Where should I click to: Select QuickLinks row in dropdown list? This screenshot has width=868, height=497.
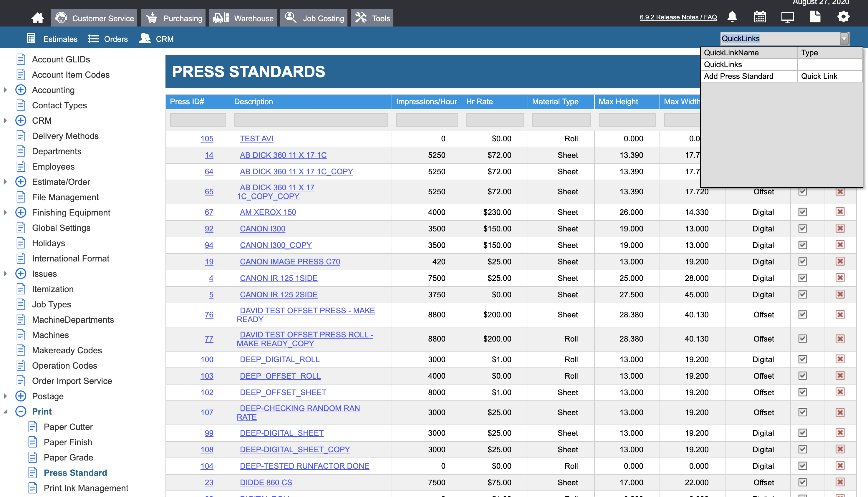click(x=781, y=64)
